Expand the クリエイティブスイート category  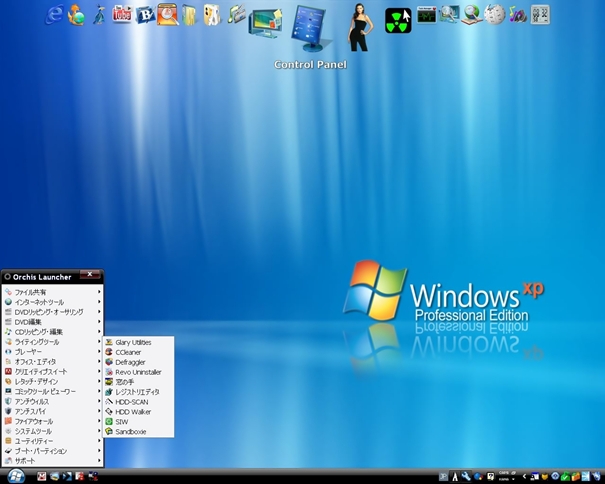click(52, 372)
